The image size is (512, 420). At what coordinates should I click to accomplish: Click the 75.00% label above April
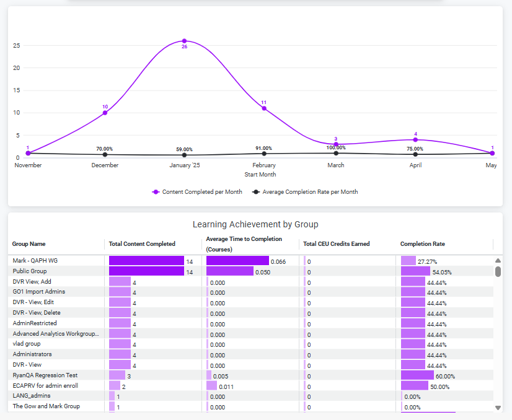(415, 149)
